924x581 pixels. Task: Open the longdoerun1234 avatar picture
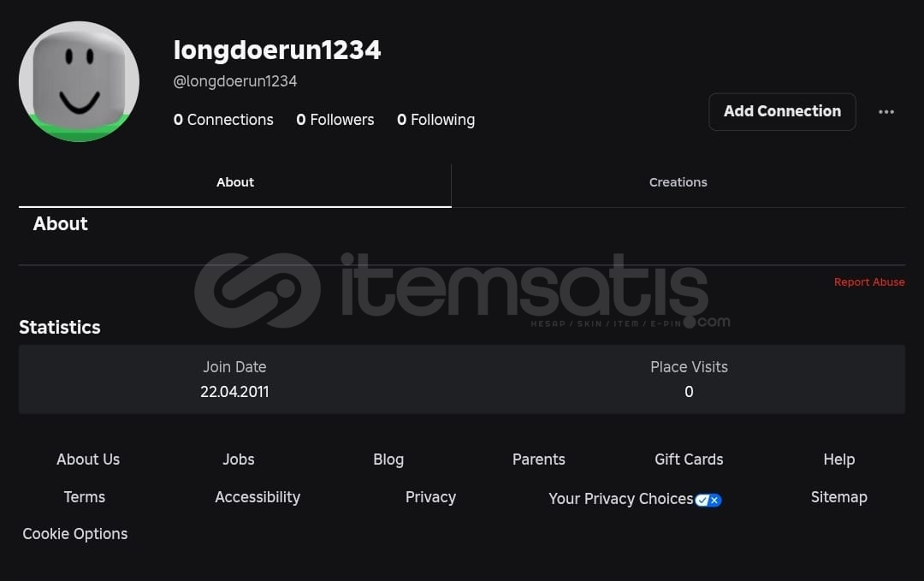pyautogui.click(x=79, y=81)
